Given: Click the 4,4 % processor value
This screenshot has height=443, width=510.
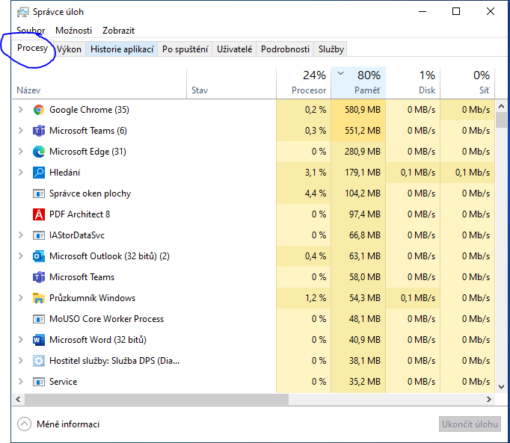Looking at the screenshot, I should [315, 194].
